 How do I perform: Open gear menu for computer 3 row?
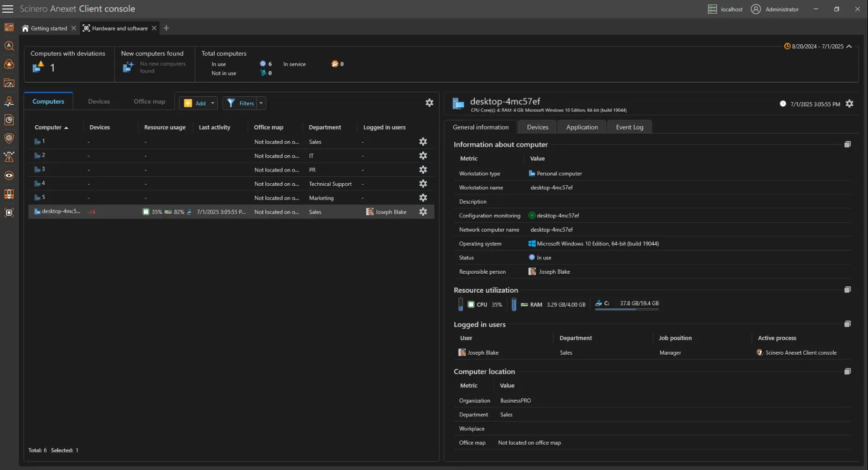pos(423,169)
